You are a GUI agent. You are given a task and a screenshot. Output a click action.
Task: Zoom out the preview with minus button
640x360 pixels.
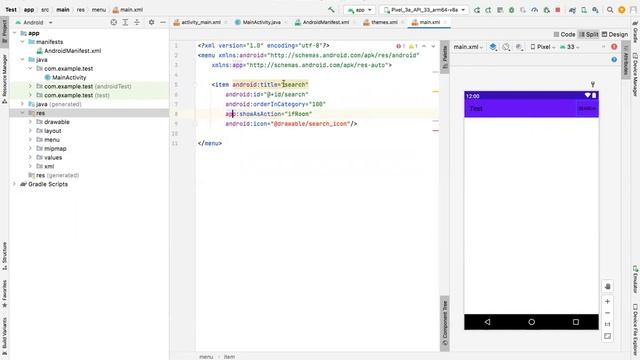pyautogui.click(x=607, y=313)
